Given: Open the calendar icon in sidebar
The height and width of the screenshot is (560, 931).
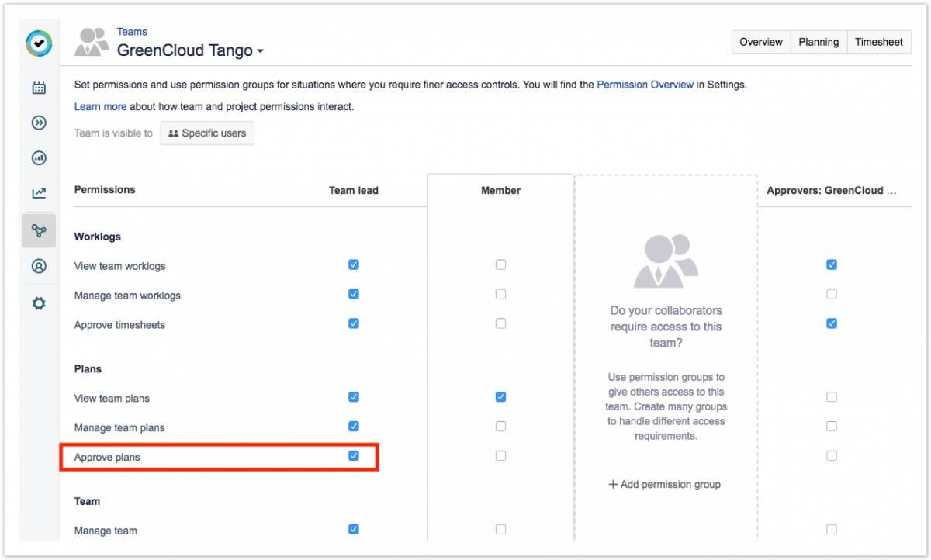Looking at the screenshot, I should (x=39, y=88).
